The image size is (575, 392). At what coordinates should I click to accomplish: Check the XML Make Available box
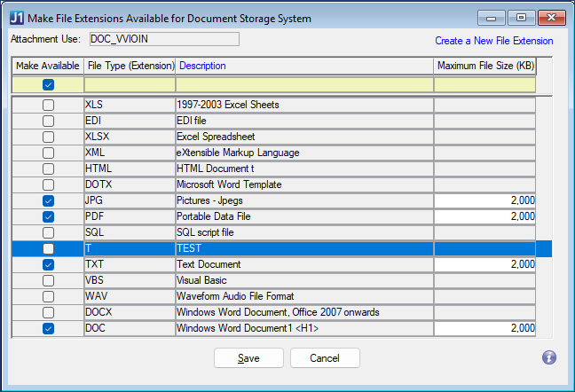coord(48,153)
